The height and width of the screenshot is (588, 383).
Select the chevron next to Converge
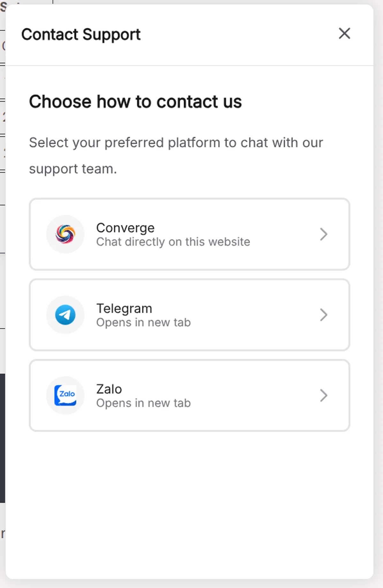click(x=324, y=234)
